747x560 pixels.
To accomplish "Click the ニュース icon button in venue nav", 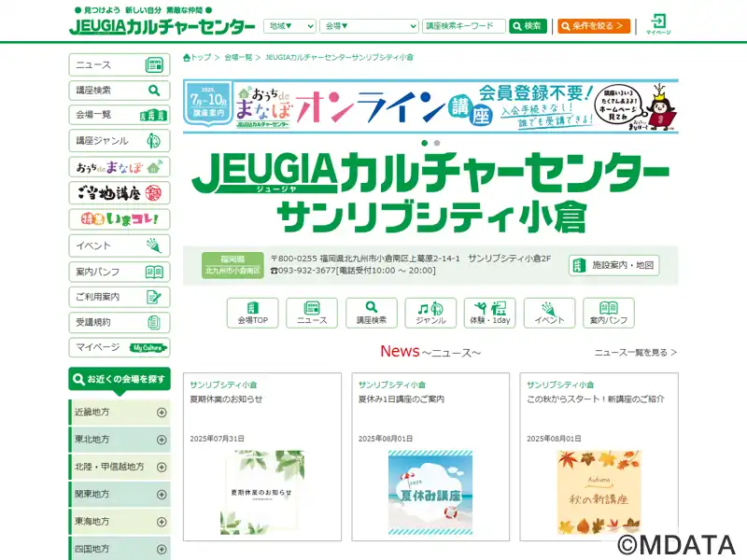I will coord(312,313).
